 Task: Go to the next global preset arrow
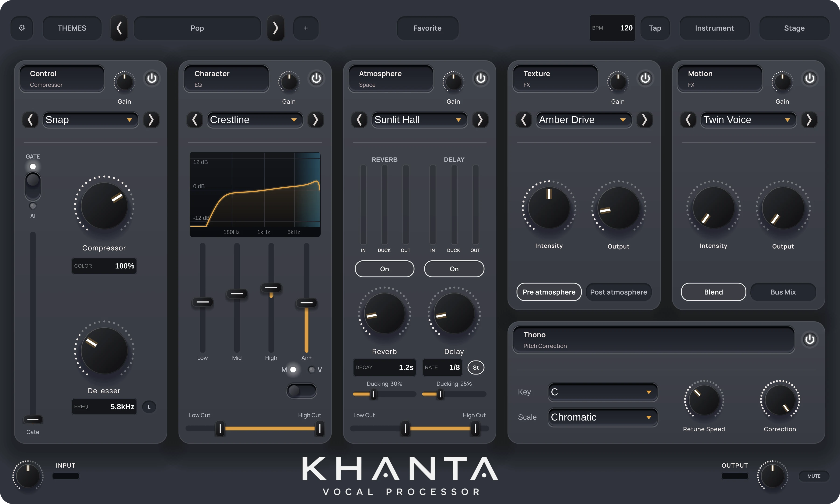tap(276, 28)
